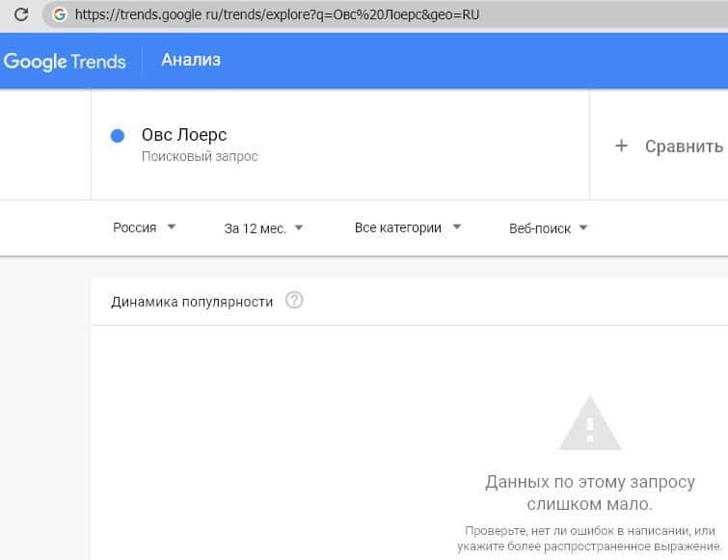Click the small arrow next to Веб-поиск

584,228
